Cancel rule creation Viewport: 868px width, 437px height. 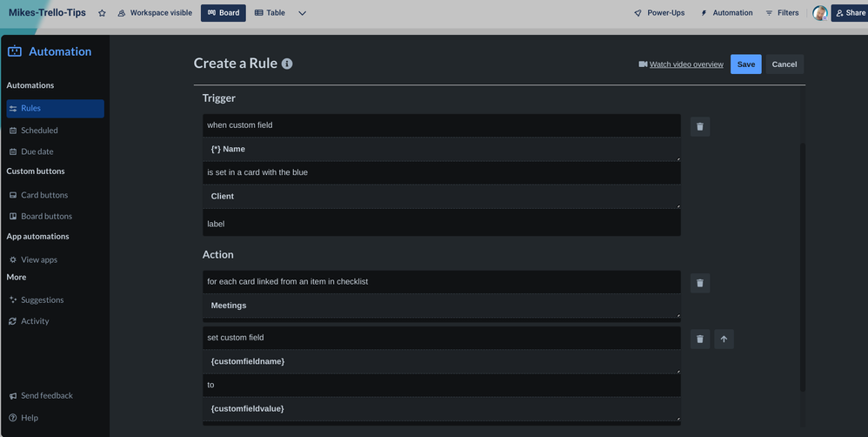[x=785, y=64]
